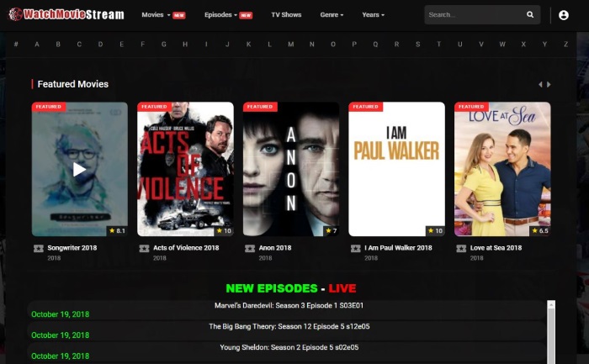This screenshot has width=589, height=364.
Task: Filter titles starting with letter W
Action: click(502, 45)
